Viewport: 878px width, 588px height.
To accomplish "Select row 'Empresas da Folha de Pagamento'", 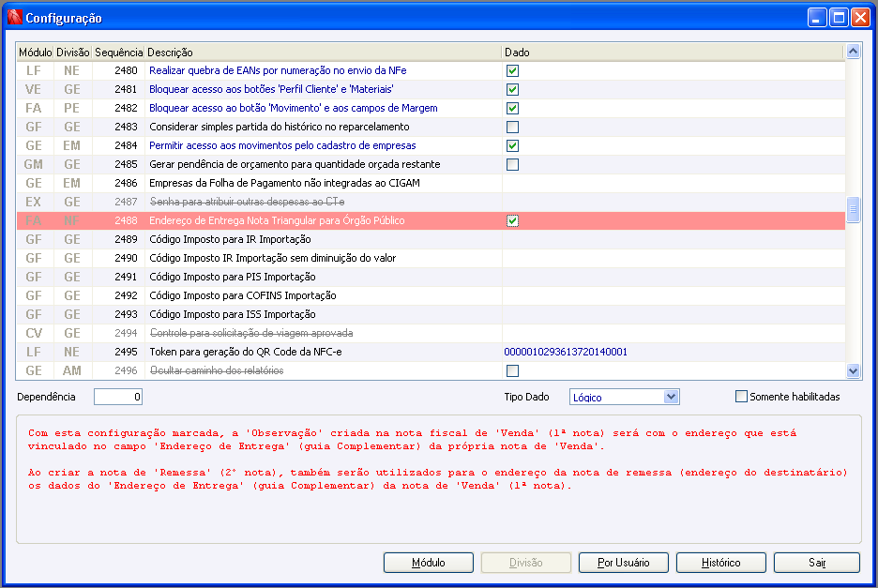I will coord(431,183).
